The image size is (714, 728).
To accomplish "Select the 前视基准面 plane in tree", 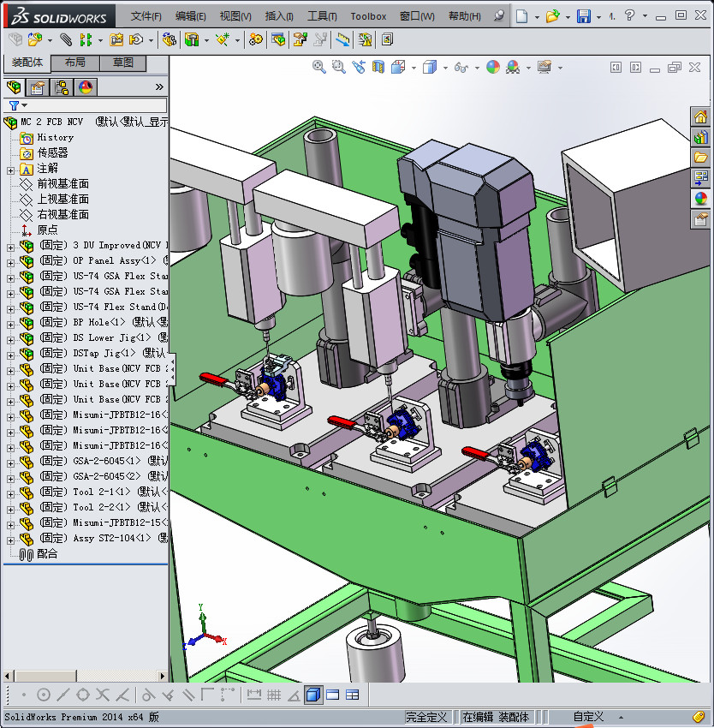I will [x=62, y=183].
